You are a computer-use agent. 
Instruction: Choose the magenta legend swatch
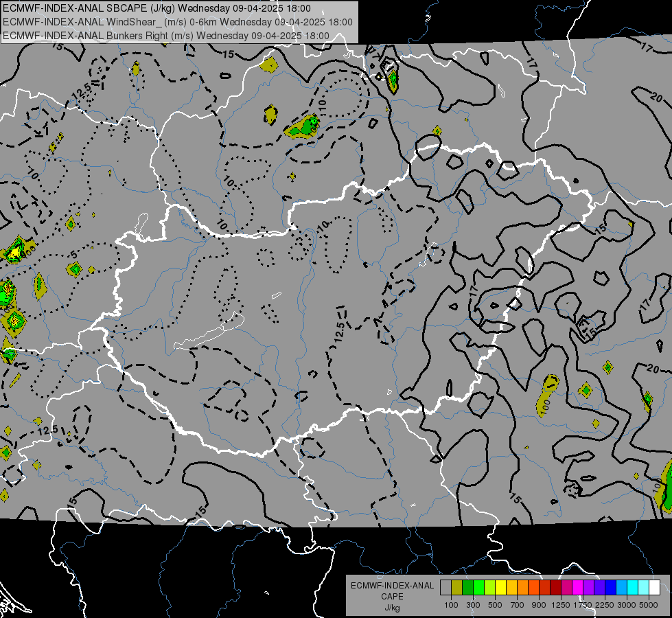click(578, 587)
